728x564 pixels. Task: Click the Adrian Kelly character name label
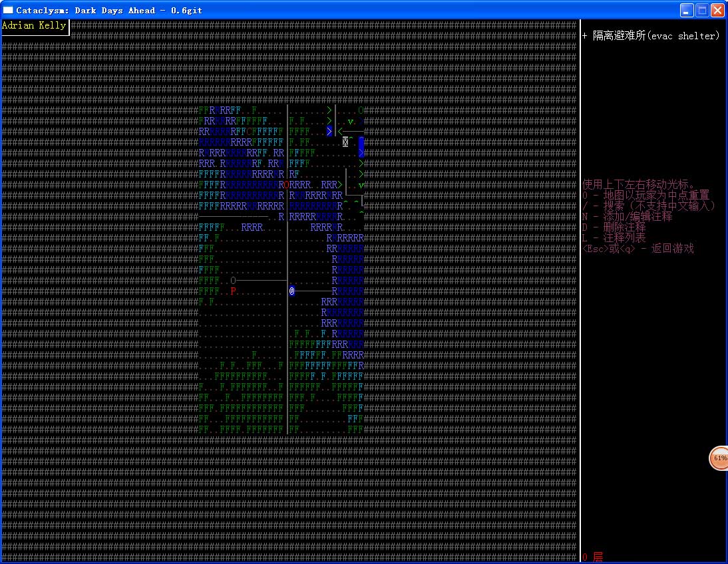pos(34,25)
